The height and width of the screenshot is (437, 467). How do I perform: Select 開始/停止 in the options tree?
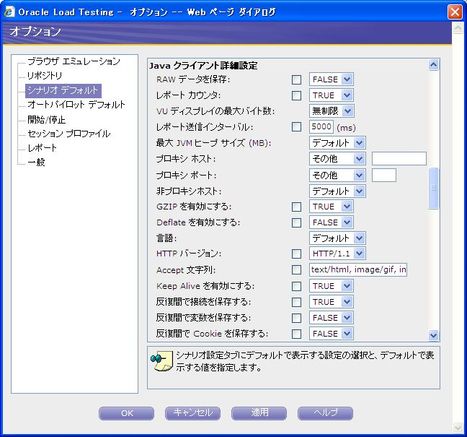tap(46, 119)
